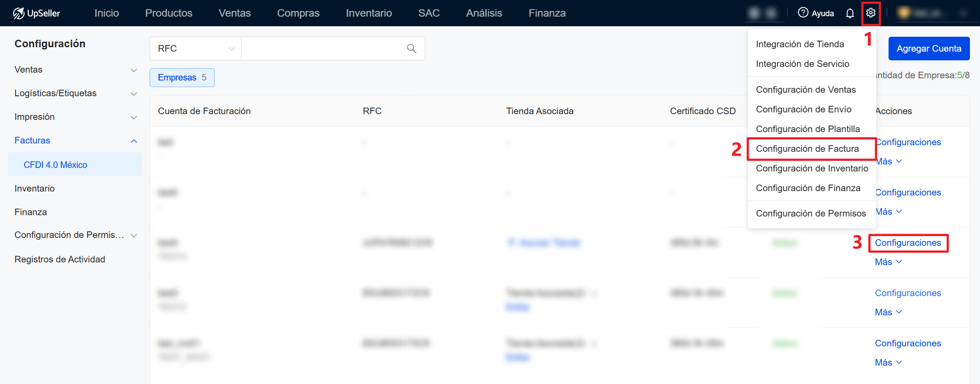Select CFDI 4.0 México sidebar item
980x384 pixels.
(56, 165)
